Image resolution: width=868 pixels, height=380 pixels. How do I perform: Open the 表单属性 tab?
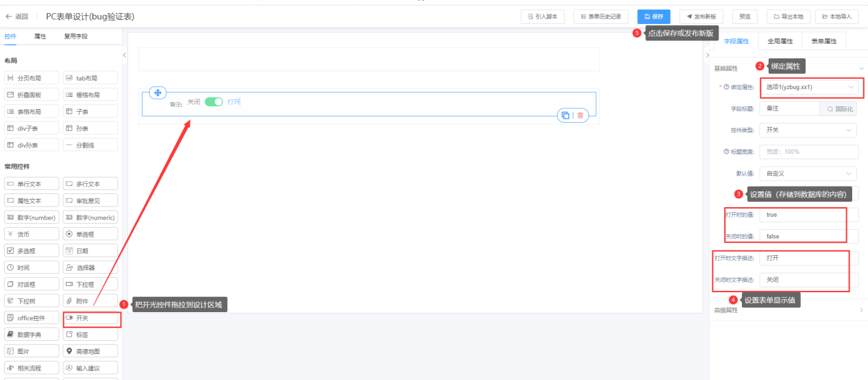[x=823, y=41]
